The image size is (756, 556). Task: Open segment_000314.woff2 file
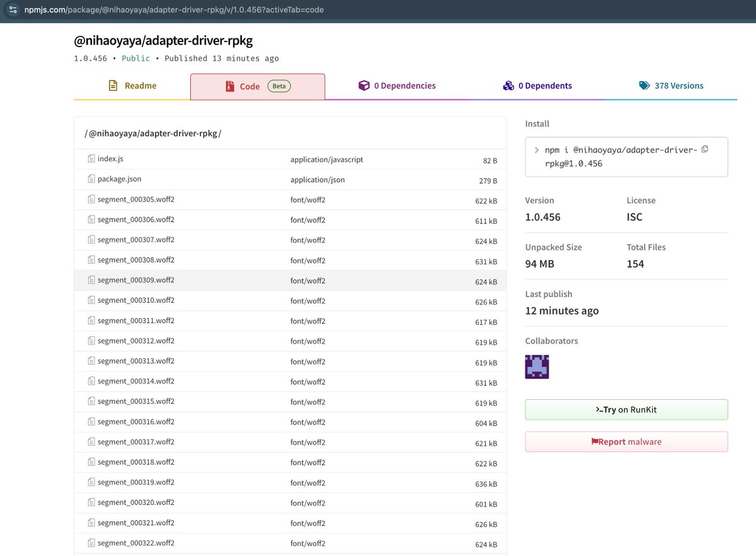pyautogui.click(x=136, y=381)
